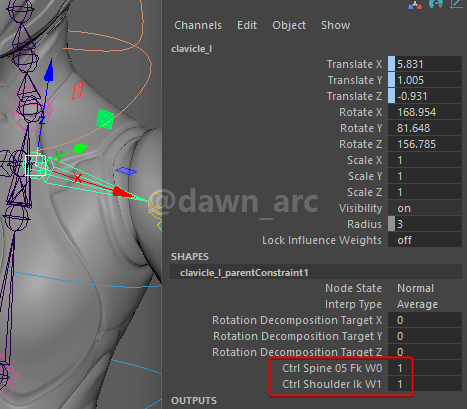467x409 pixels.
Task: Click the green Y-axis move arrow in viewport
Action: [x=80, y=148]
